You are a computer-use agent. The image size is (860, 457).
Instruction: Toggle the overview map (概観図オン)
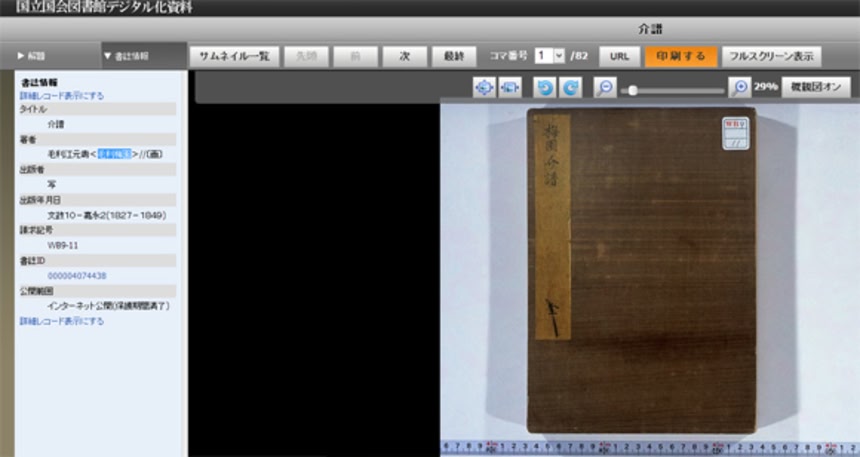pos(816,88)
